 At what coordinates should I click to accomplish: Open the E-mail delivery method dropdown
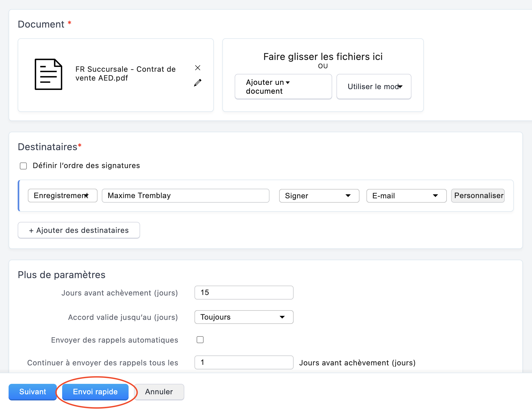pos(406,196)
